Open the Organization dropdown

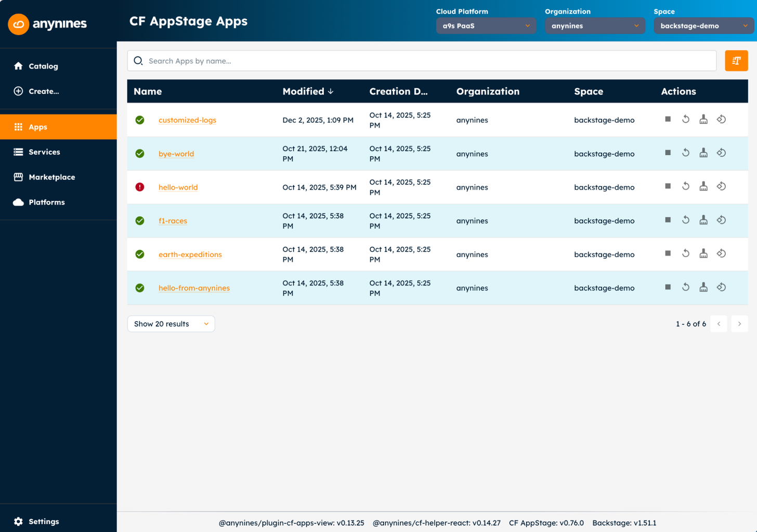595,25
